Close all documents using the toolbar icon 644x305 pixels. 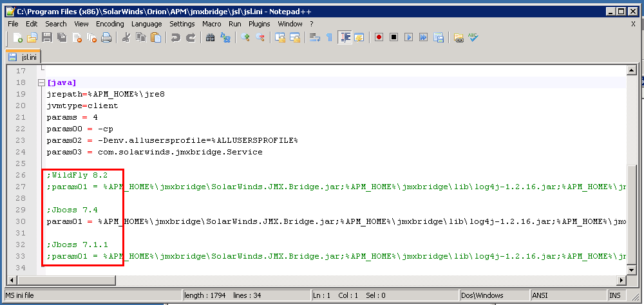point(91,38)
